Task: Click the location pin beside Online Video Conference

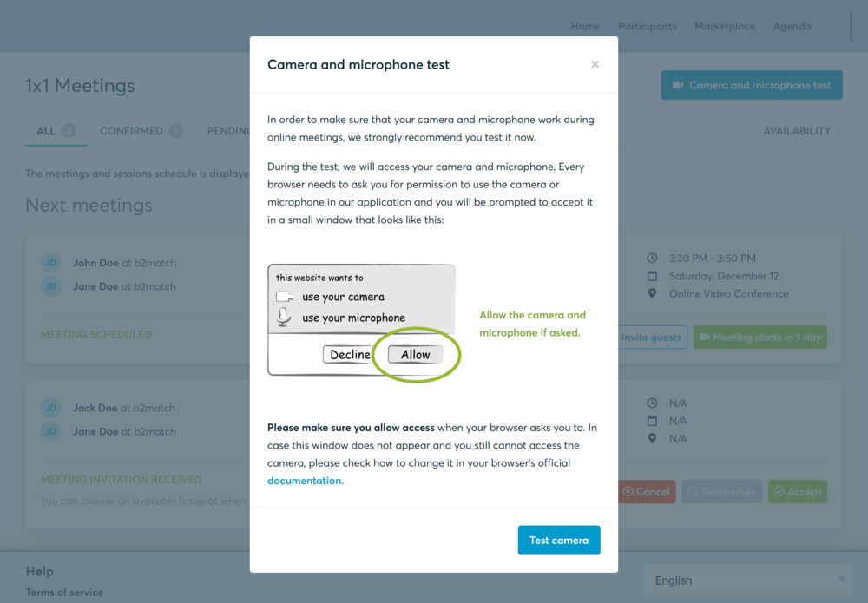Action: coord(653,293)
